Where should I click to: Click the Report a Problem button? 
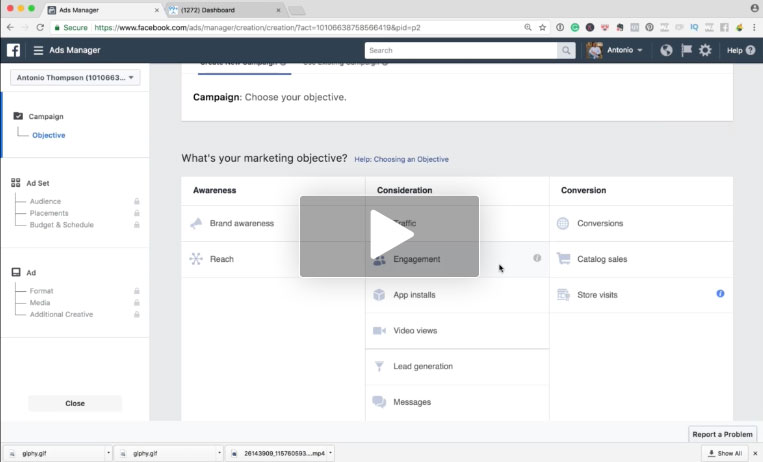tap(722, 434)
